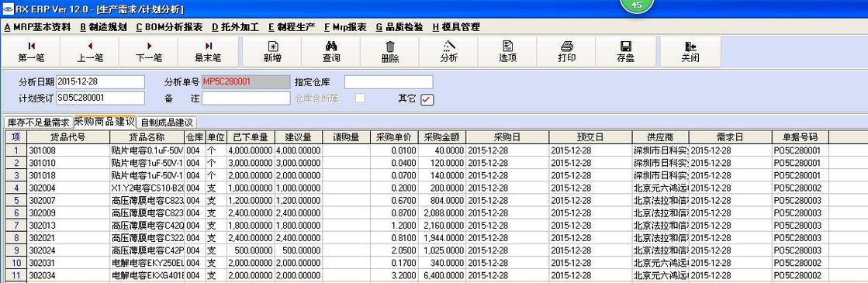This screenshot has width=868, height=283.
Task: Jump to last record 最末笔
Action: 208,51
